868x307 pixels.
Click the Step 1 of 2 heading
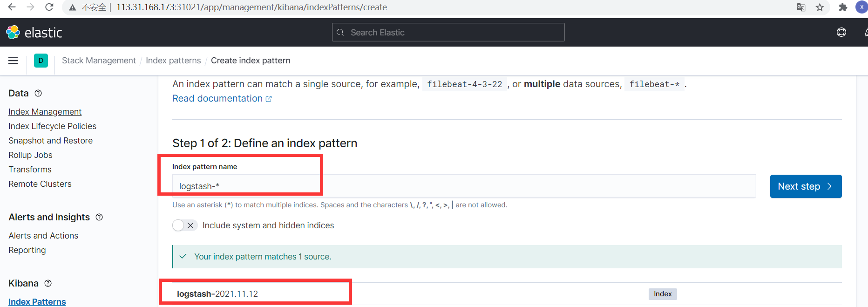tap(265, 143)
